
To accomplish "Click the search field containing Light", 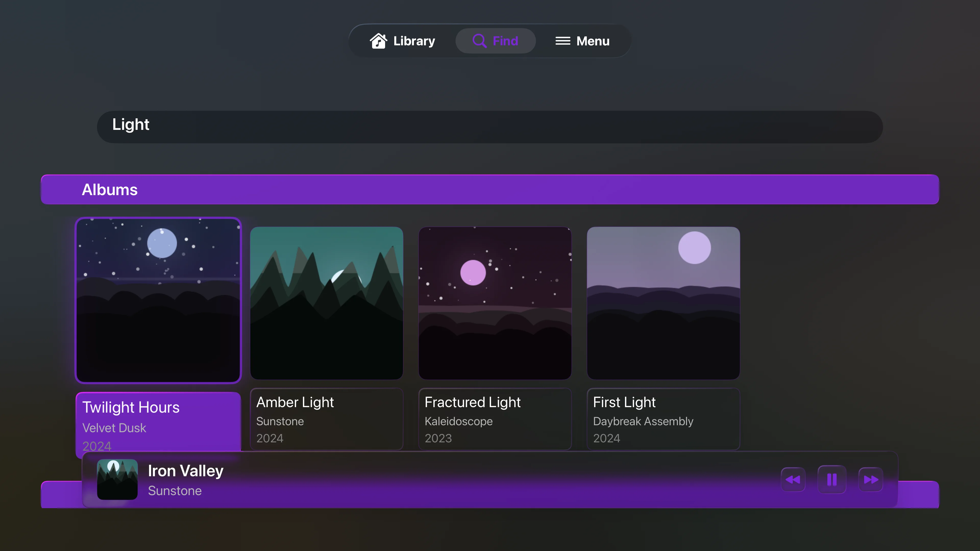I will [490, 127].
